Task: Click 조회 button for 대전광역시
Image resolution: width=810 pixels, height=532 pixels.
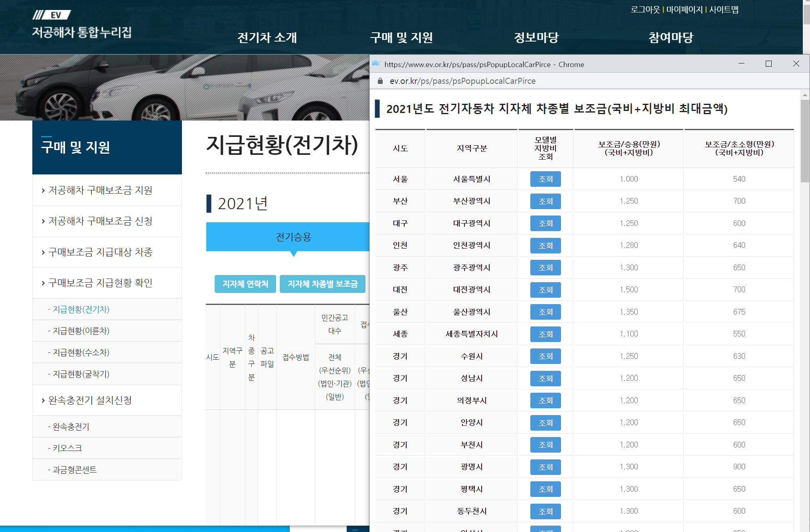Action: tap(545, 290)
